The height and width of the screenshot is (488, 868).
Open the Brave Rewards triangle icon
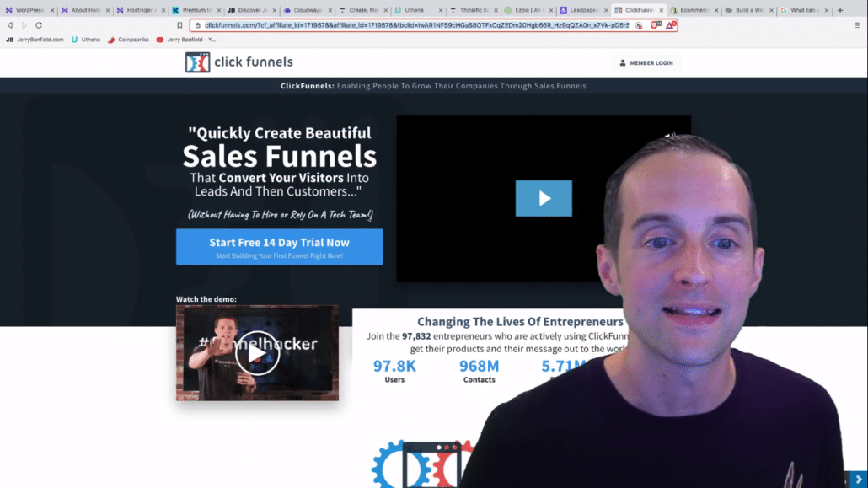pos(671,25)
